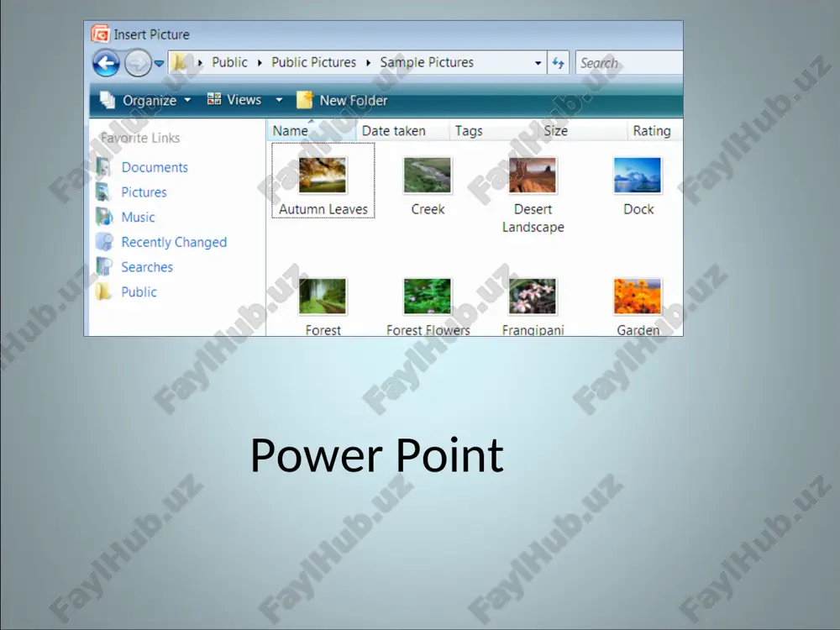Create a New Folder via toolbar button

click(x=353, y=100)
